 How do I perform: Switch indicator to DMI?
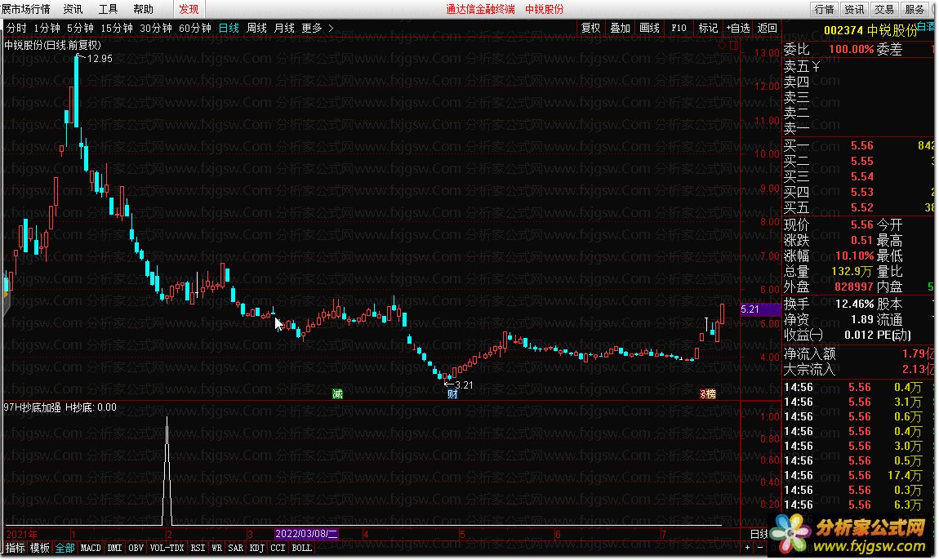coord(114,548)
